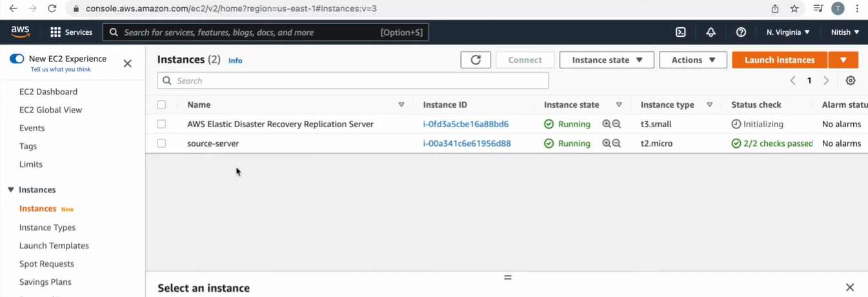This screenshot has width=868, height=297.
Task: Click the browser back arrow
Action: click(x=13, y=8)
